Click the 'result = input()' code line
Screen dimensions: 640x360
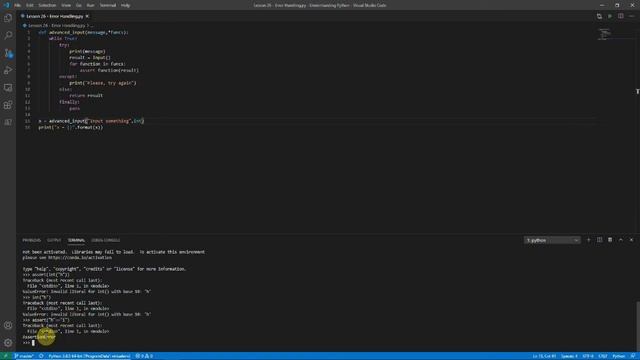point(90,58)
